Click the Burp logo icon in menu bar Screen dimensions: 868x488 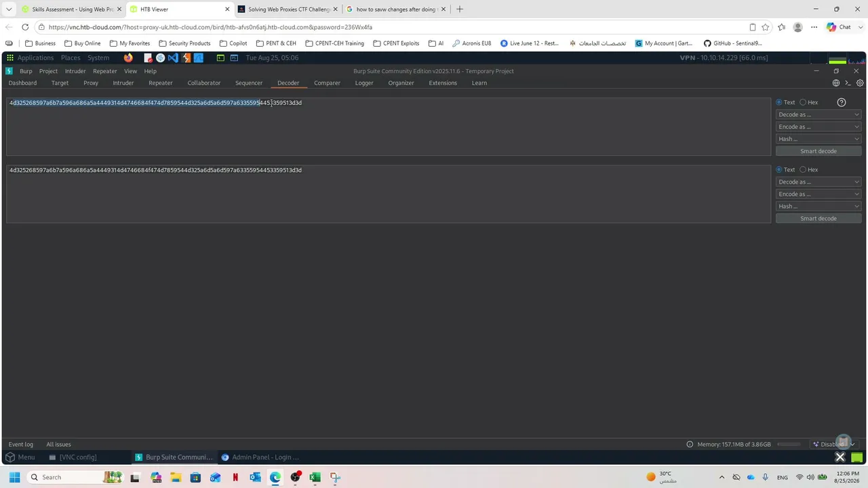click(x=9, y=70)
